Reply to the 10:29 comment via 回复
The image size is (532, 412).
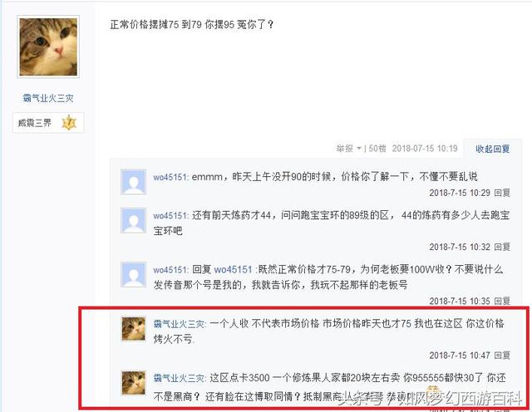coord(502,193)
